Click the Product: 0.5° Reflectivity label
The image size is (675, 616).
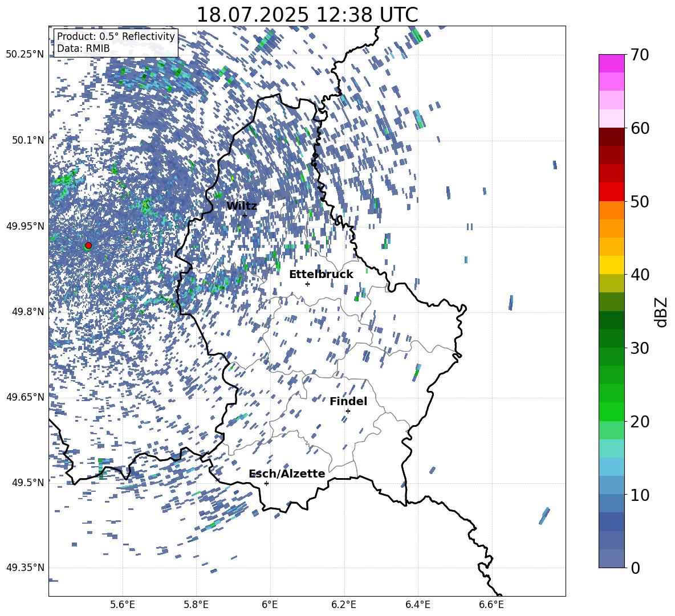click(x=116, y=36)
